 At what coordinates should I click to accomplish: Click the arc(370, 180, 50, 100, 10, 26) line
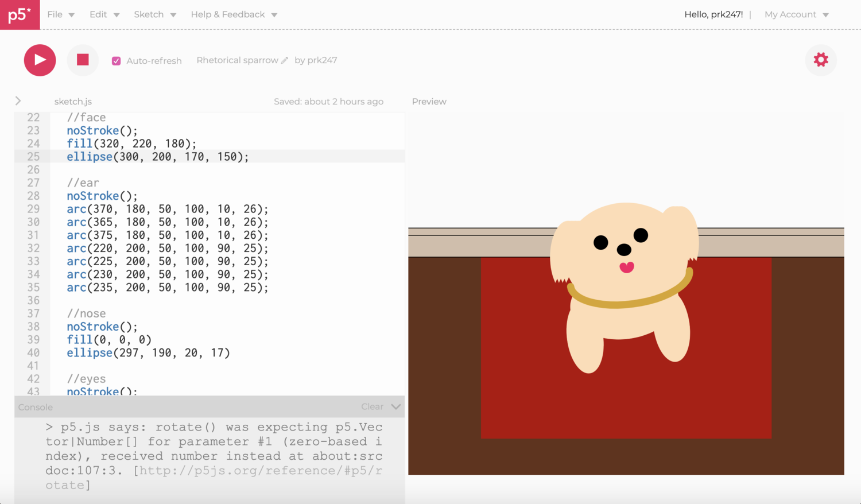tap(167, 209)
